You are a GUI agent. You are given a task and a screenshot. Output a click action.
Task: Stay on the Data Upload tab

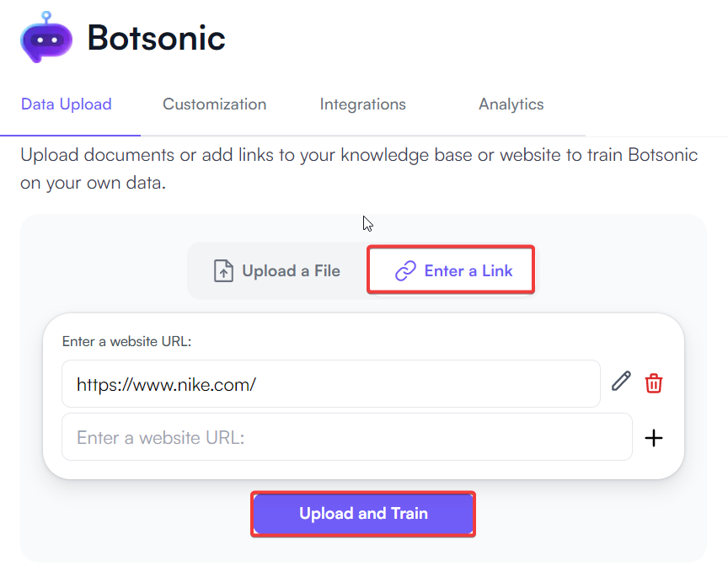click(66, 104)
